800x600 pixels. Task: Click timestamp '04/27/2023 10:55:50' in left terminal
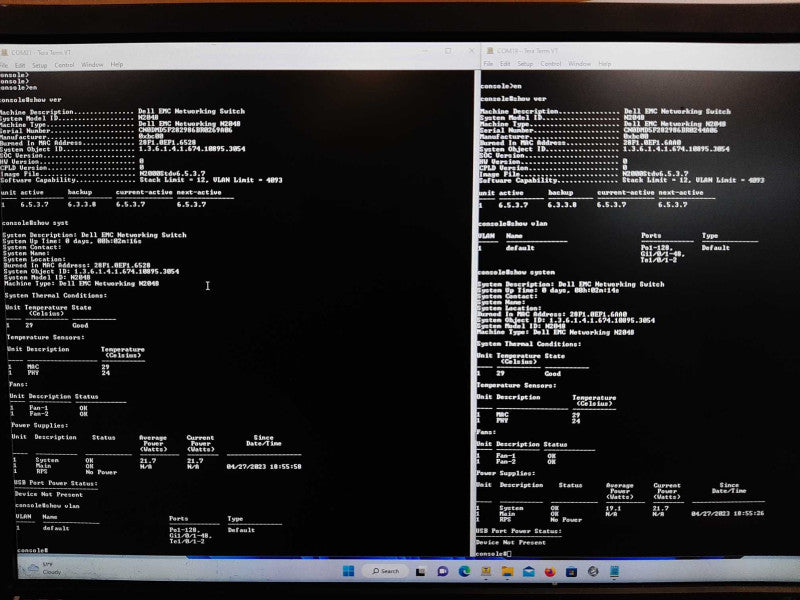(x=264, y=466)
